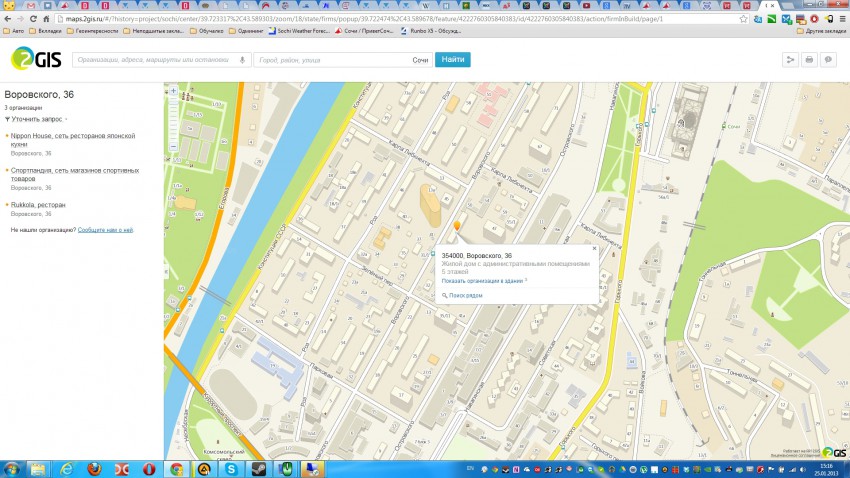Click Поиск рядом in the popup
Image resolution: width=850 pixels, height=478 pixels.
coord(466,295)
